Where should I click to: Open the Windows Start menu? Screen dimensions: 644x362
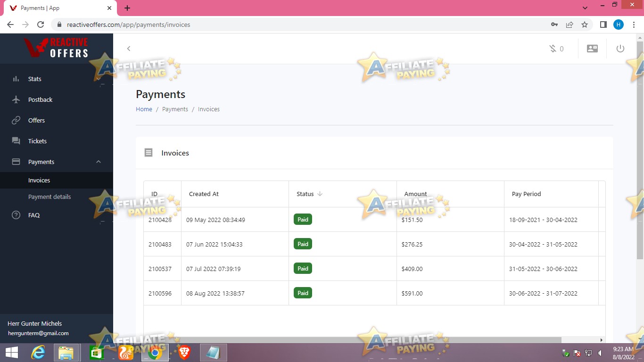point(11,353)
